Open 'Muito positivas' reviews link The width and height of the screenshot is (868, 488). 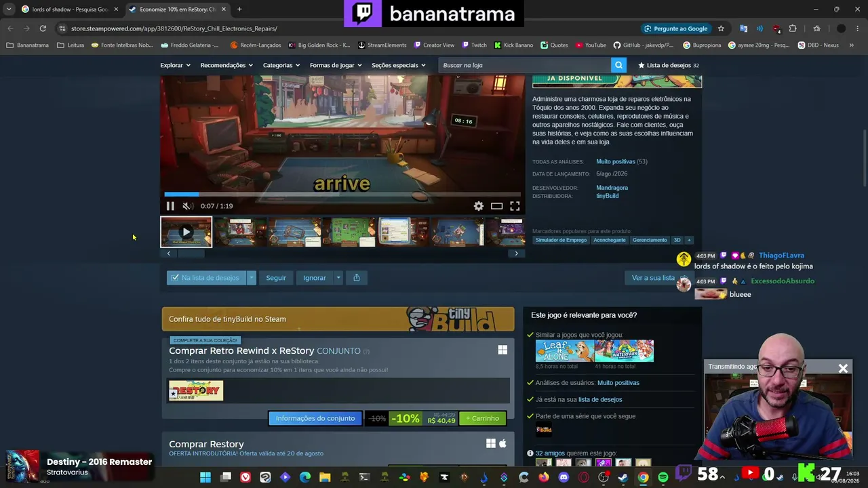click(616, 162)
